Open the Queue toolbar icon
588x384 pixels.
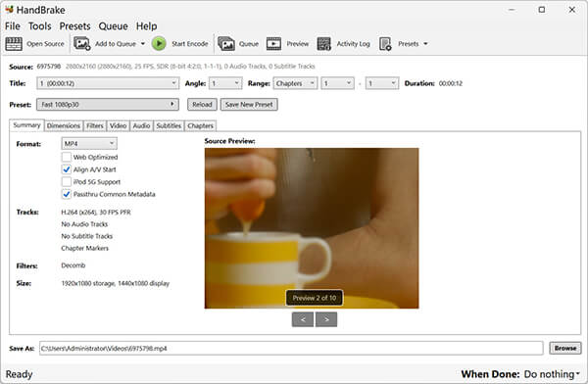click(226, 44)
